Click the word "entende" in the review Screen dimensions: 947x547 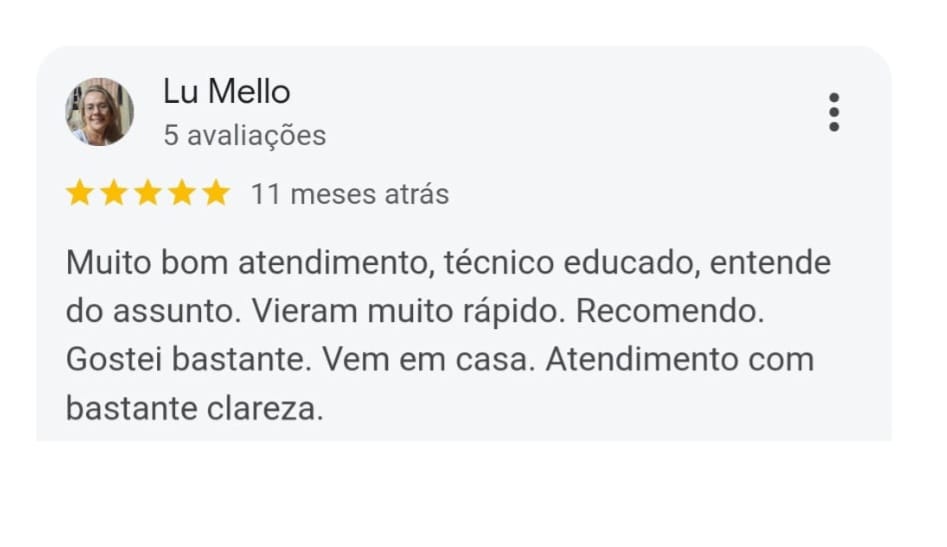(770, 264)
